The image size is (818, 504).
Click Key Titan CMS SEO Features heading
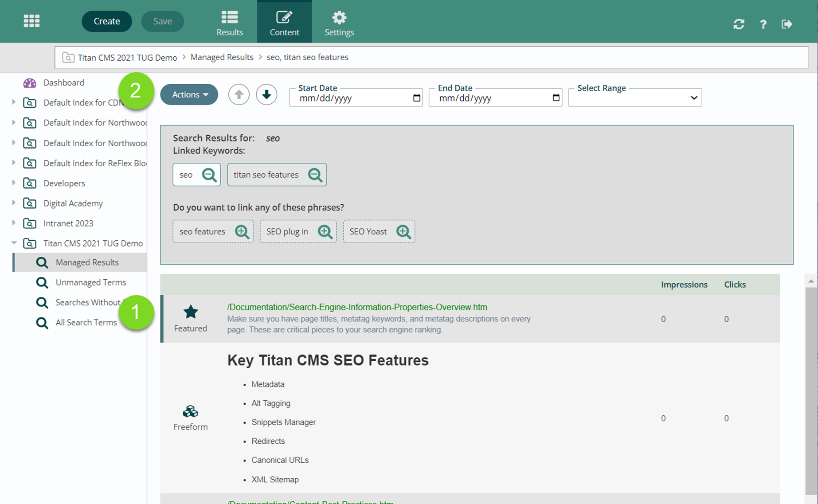click(328, 360)
